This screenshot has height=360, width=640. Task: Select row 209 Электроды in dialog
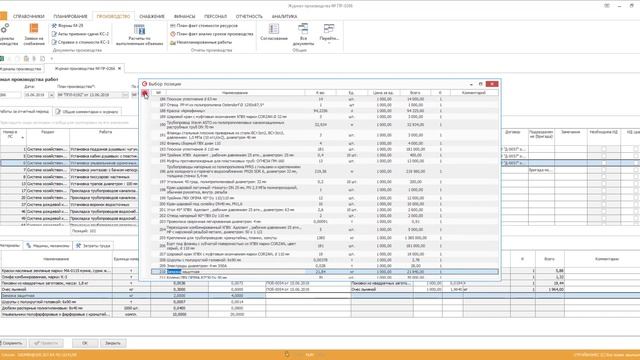point(324,266)
